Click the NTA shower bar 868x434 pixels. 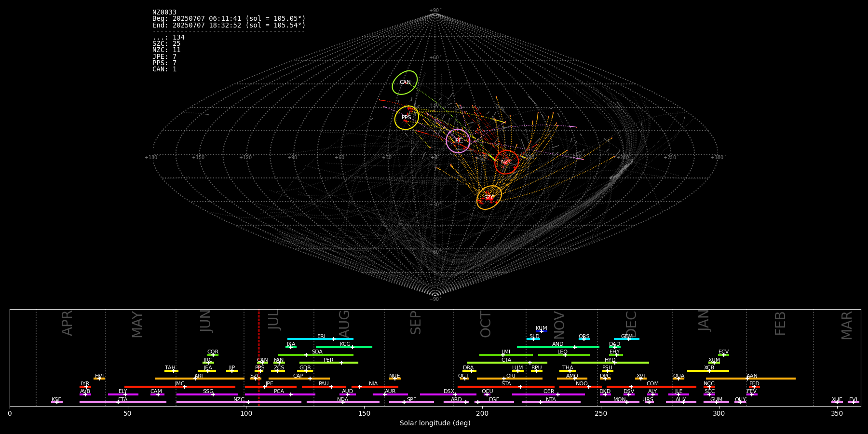pos(551,402)
